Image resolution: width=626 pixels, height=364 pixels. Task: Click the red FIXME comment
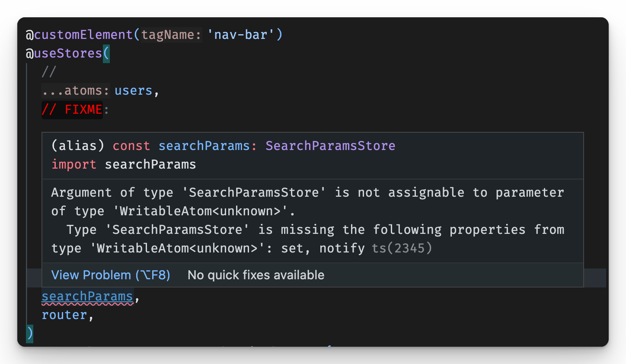(x=72, y=109)
